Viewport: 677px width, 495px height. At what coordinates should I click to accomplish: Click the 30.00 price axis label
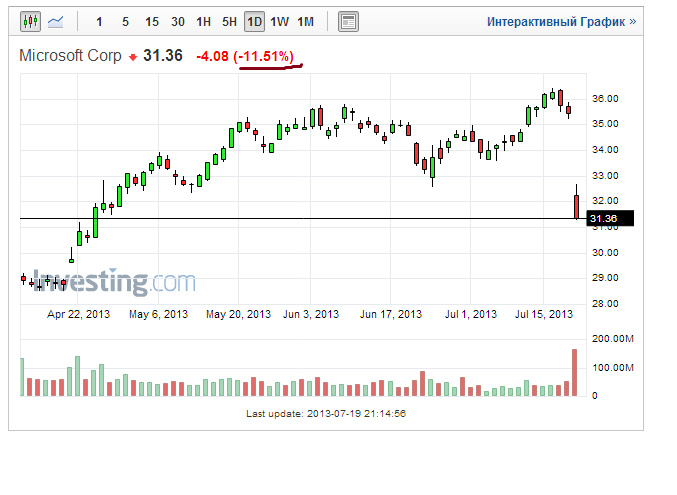click(605, 252)
